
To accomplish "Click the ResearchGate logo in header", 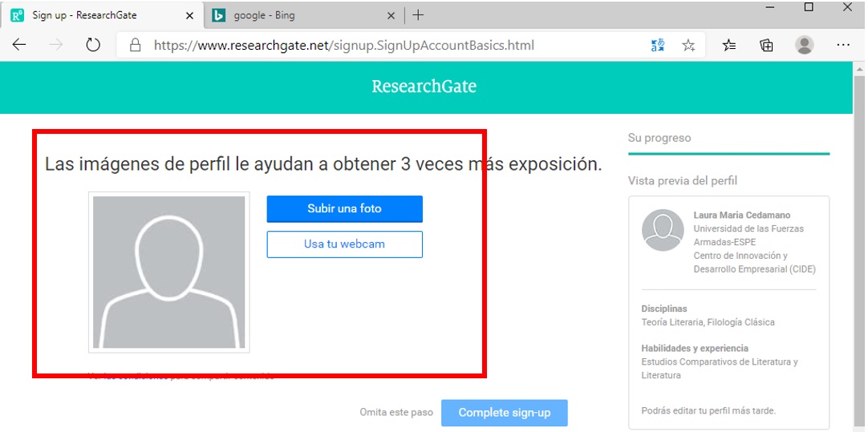I will [x=424, y=87].
